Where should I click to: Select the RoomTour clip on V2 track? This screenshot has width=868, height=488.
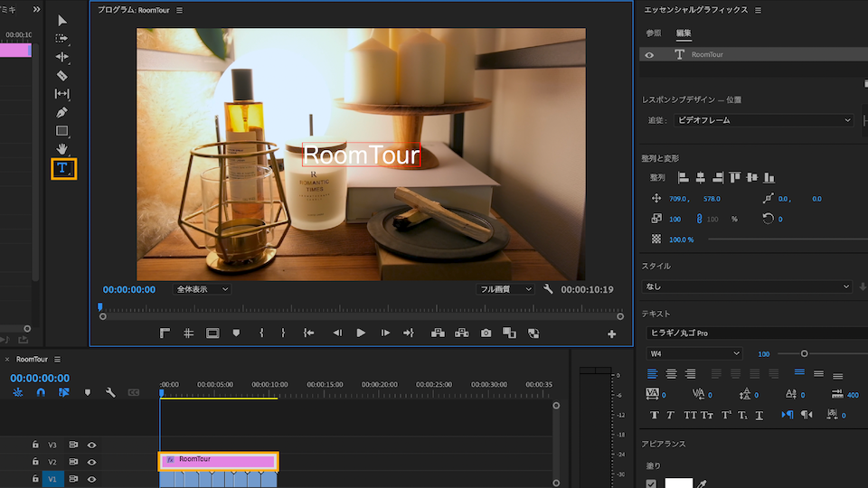click(220, 460)
